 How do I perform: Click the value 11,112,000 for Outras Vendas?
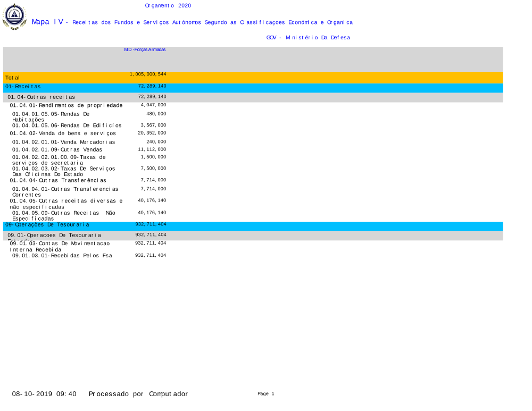(152, 149)
